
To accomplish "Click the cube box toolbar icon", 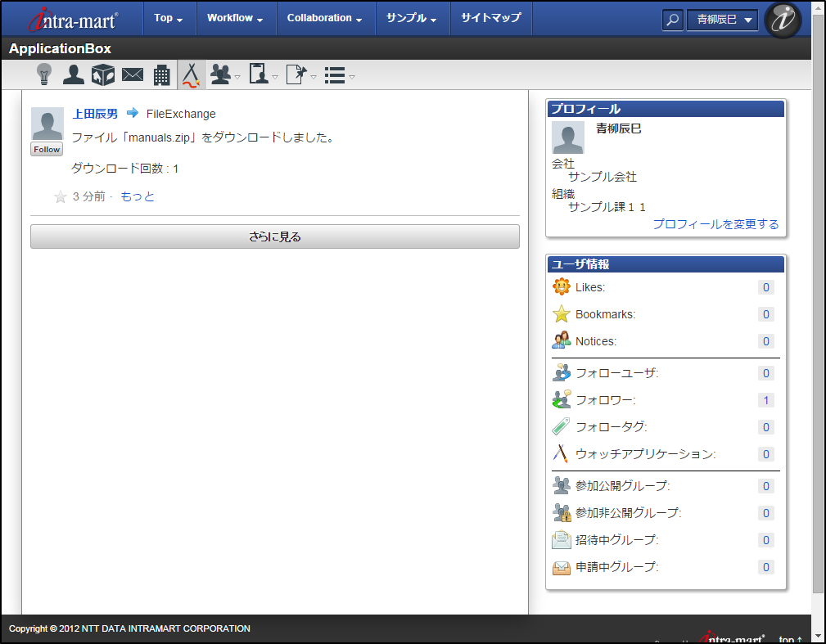I will tap(102, 74).
